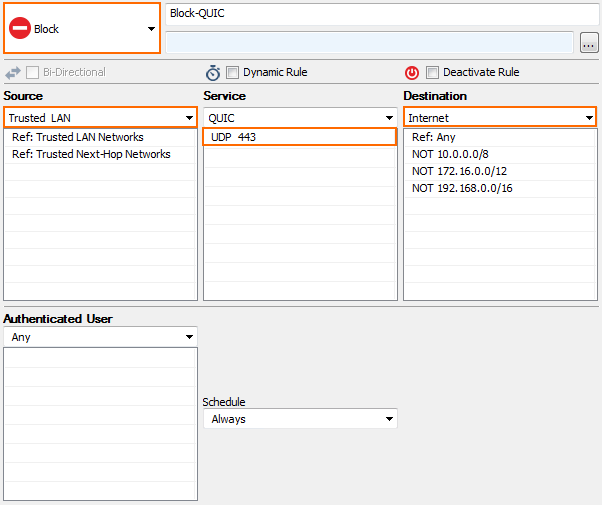Enable the Dynamic Rule checkbox
The image size is (602, 505).
point(232,72)
